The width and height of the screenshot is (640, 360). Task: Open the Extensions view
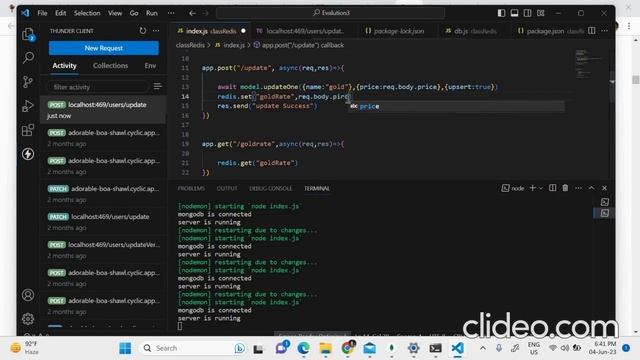[x=28, y=130]
